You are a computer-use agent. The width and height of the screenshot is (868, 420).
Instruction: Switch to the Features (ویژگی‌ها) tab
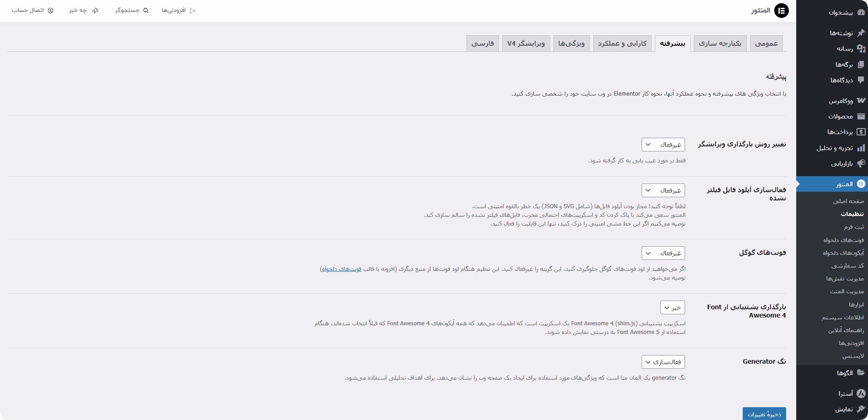tap(572, 43)
